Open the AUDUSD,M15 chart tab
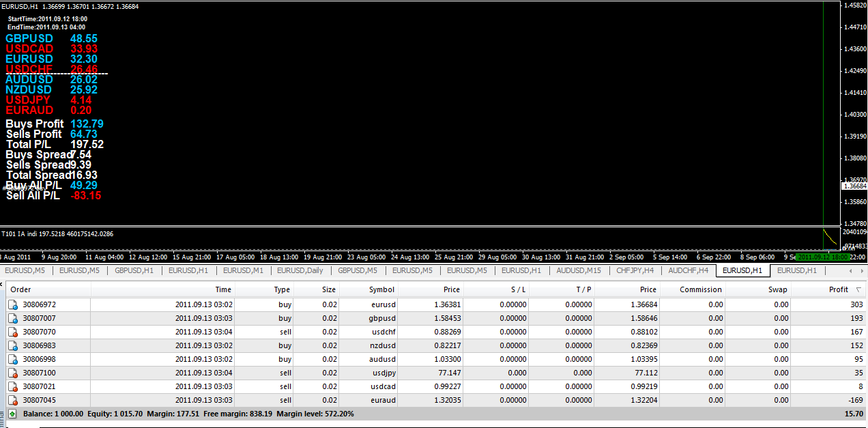 click(x=579, y=270)
